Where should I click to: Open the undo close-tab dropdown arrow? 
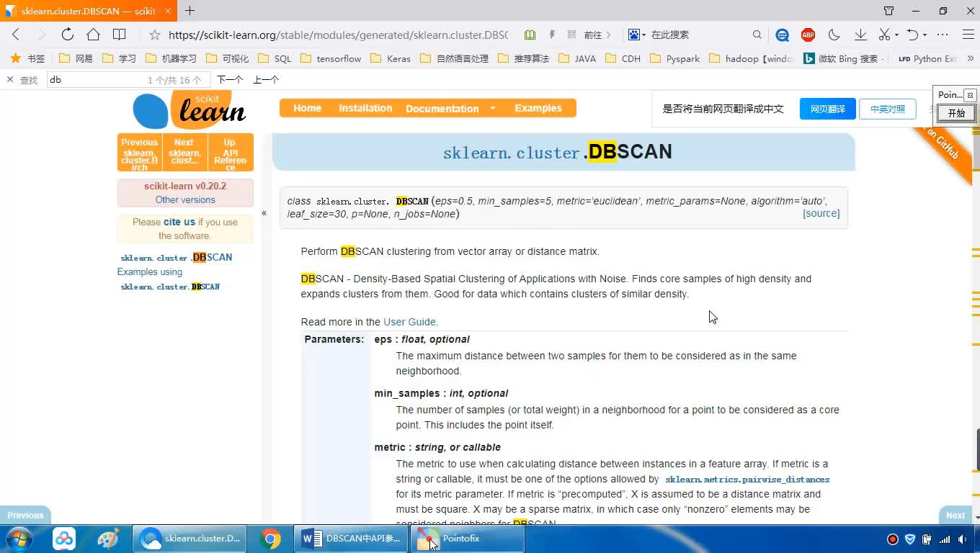925,35
